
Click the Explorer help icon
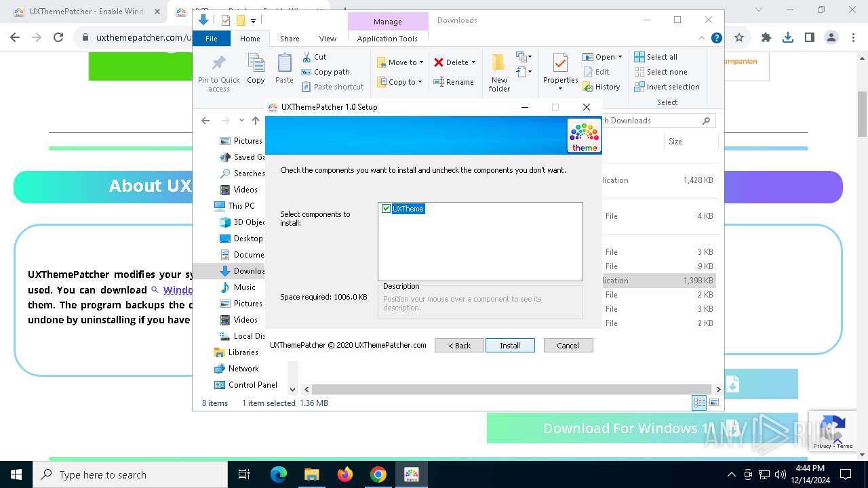tap(716, 38)
